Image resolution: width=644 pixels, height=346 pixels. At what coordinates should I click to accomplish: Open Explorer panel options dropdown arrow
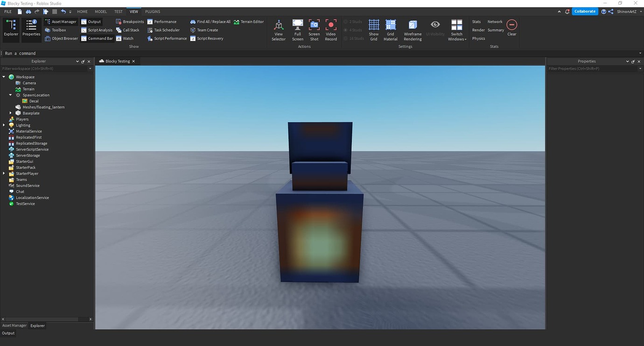[77, 61]
